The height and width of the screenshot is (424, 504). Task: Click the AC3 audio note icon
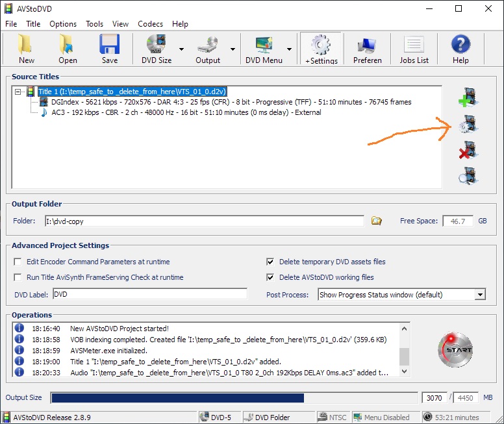(44, 112)
